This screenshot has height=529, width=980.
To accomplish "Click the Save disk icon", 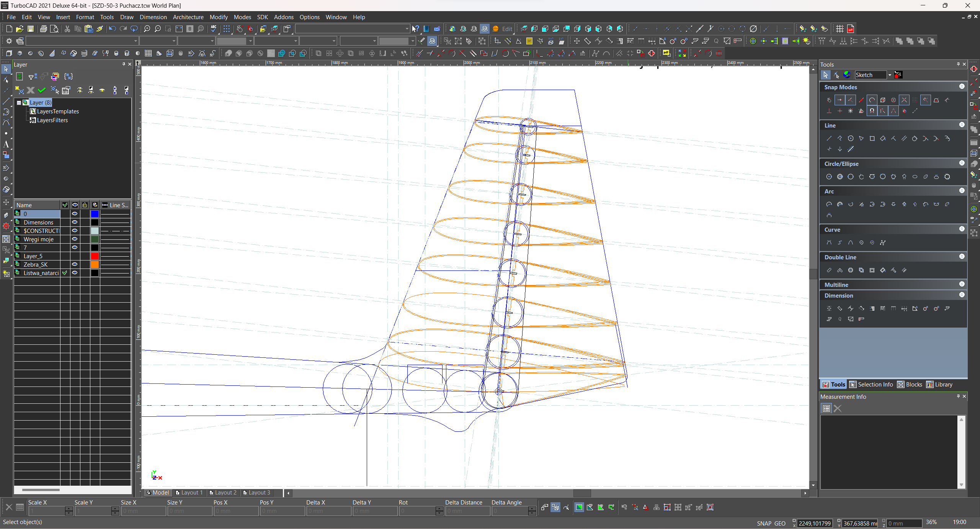I will 31,29.
